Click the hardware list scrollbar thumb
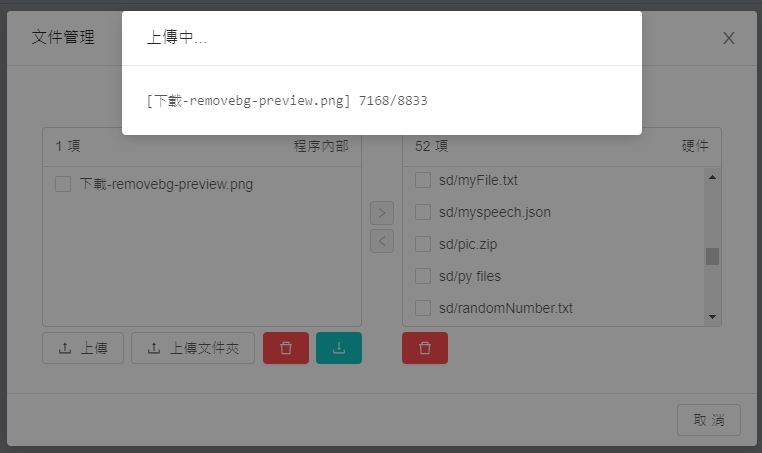This screenshot has height=453, width=762. (x=712, y=256)
